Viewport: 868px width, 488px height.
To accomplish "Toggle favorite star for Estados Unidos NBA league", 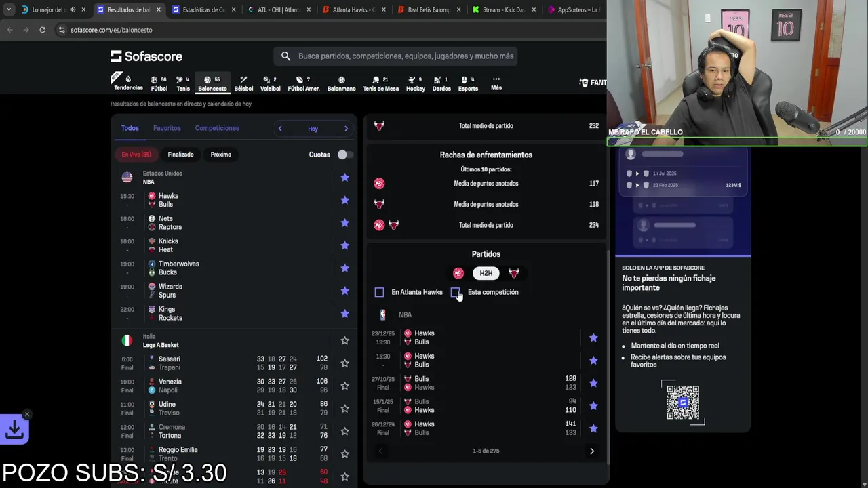I will [344, 178].
